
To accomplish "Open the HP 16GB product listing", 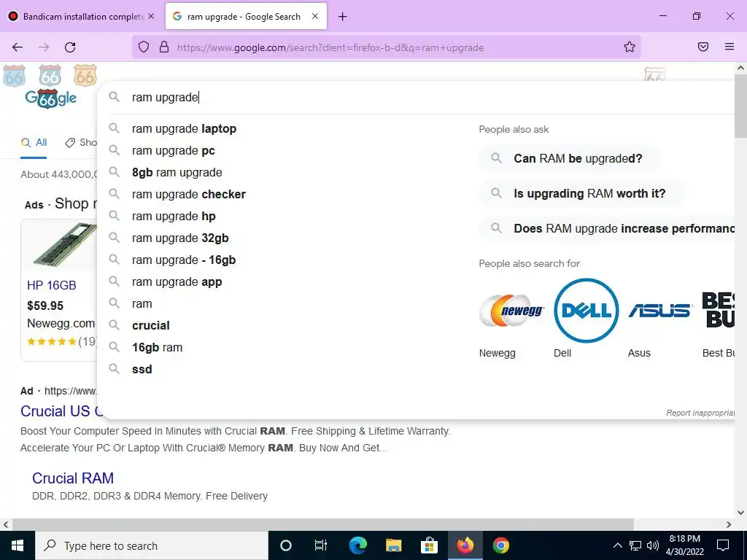I will tap(52, 285).
